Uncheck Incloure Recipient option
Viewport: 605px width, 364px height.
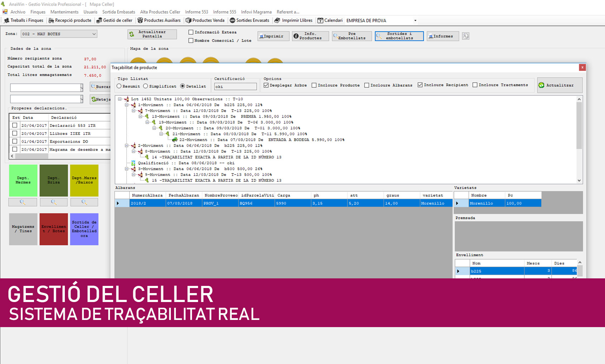point(420,85)
